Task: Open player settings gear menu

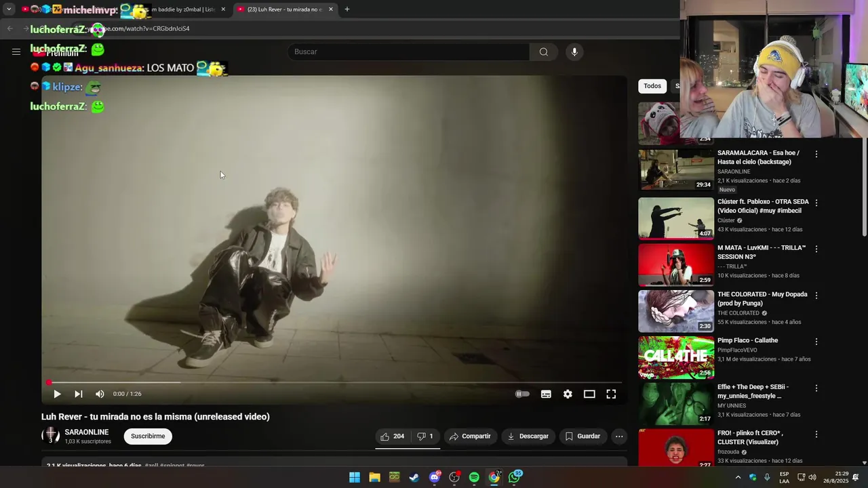Action: (568, 394)
